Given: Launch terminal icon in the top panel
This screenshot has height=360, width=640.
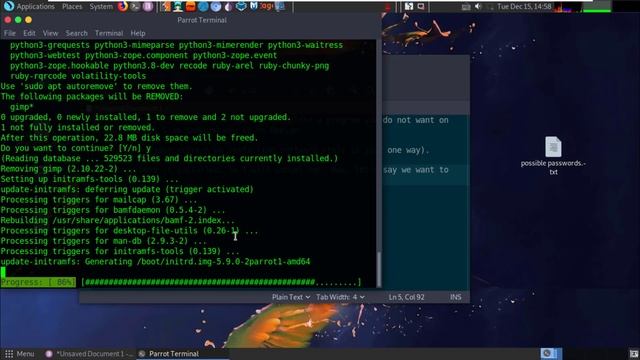Looking at the screenshot, I should point(136,7).
